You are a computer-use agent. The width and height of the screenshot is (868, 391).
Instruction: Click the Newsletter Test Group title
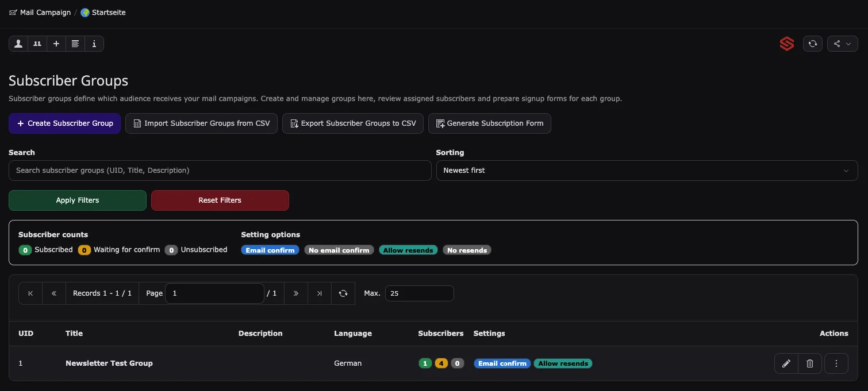(x=109, y=363)
